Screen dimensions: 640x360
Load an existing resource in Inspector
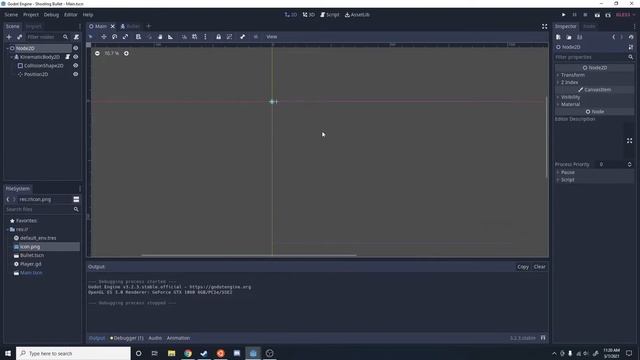(569, 37)
